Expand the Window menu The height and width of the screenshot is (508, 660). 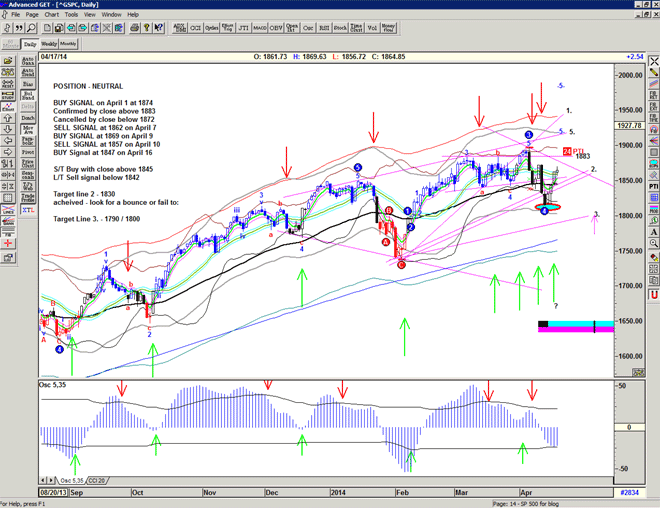click(x=111, y=15)
